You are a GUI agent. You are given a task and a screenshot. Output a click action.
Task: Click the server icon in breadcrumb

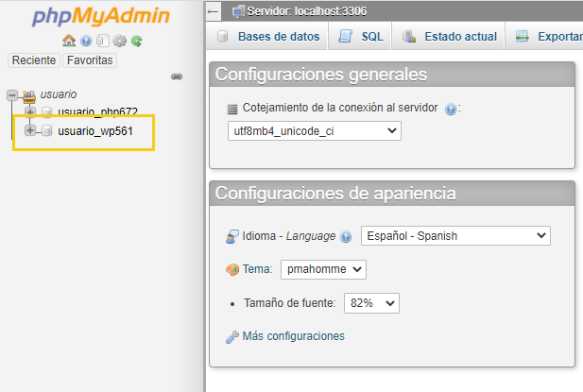238,11
